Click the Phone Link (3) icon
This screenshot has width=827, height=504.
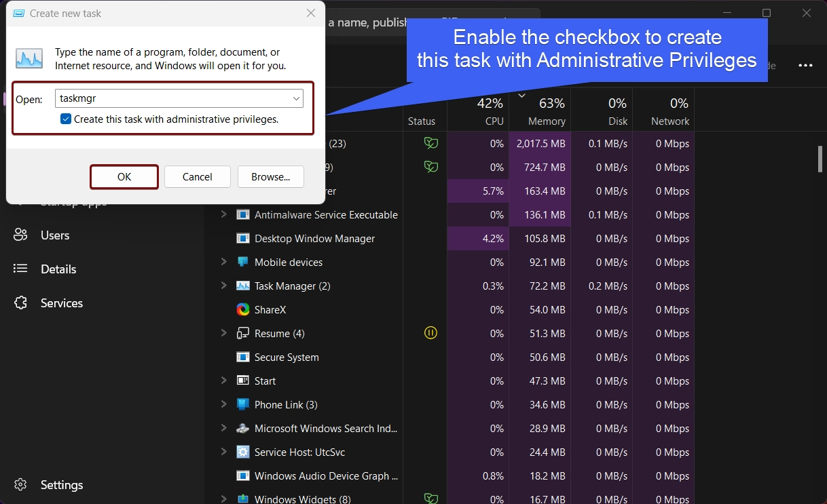(x=243, y=405)
